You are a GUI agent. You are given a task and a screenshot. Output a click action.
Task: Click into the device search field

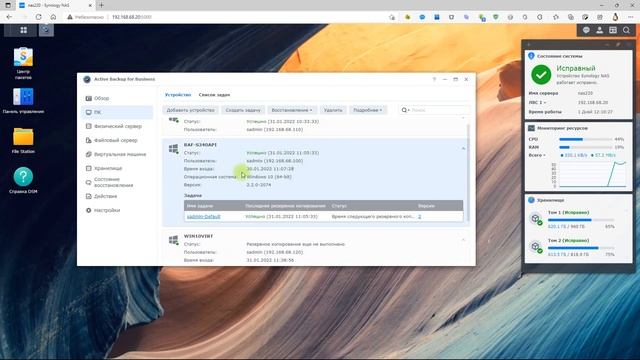[439, 110]
